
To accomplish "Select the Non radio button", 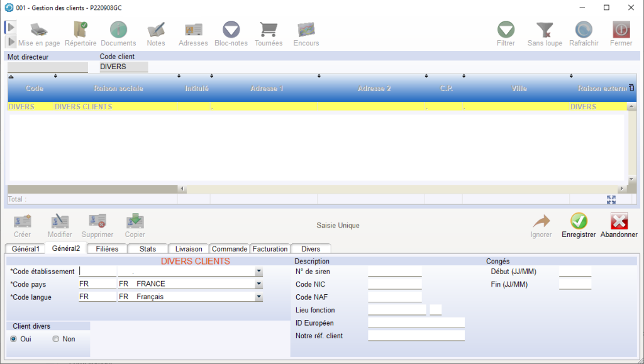I will point(56,339).
